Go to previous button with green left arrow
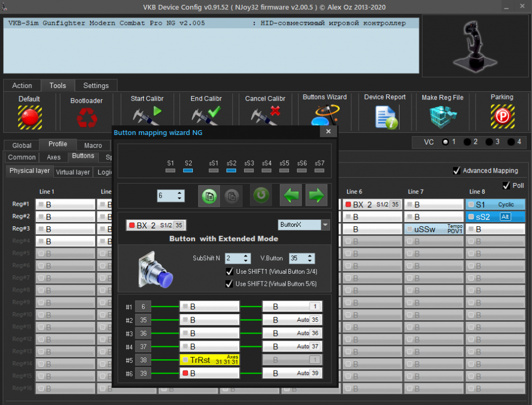532x405 pixels. [291, 195]
